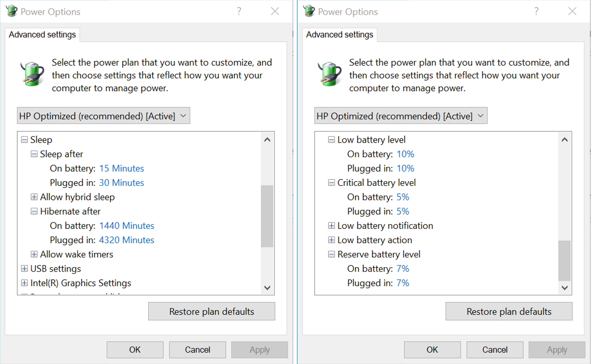Select the Sleep after tree item label
The height and width of the screenshot is (364, 591).
point(62,154)
